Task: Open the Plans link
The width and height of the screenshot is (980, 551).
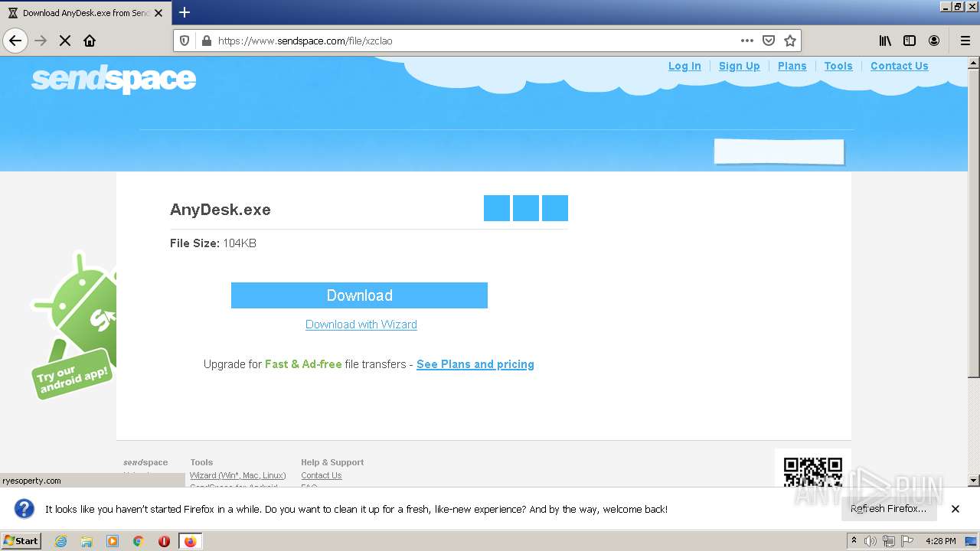Action: pos(792,66)
